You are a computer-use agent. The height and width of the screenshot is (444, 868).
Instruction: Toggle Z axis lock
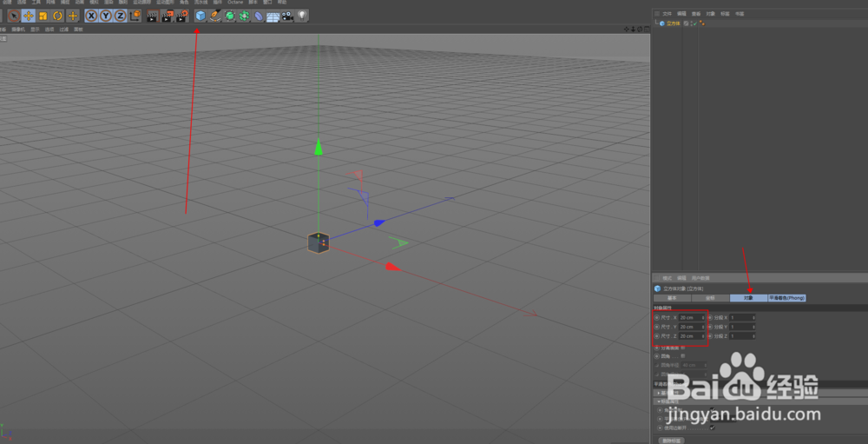[120, 16]
